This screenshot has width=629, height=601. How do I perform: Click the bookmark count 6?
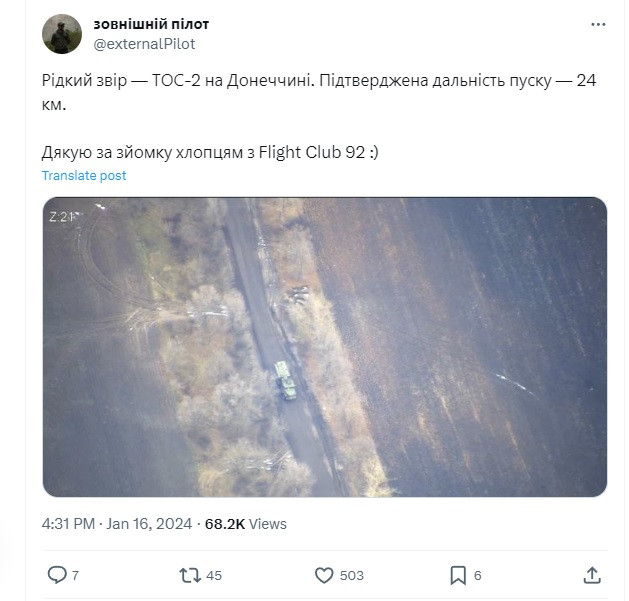point(477,575)
